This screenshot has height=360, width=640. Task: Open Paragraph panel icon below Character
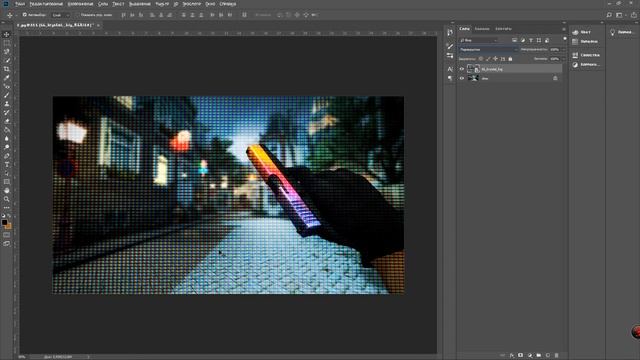point(450,78)
